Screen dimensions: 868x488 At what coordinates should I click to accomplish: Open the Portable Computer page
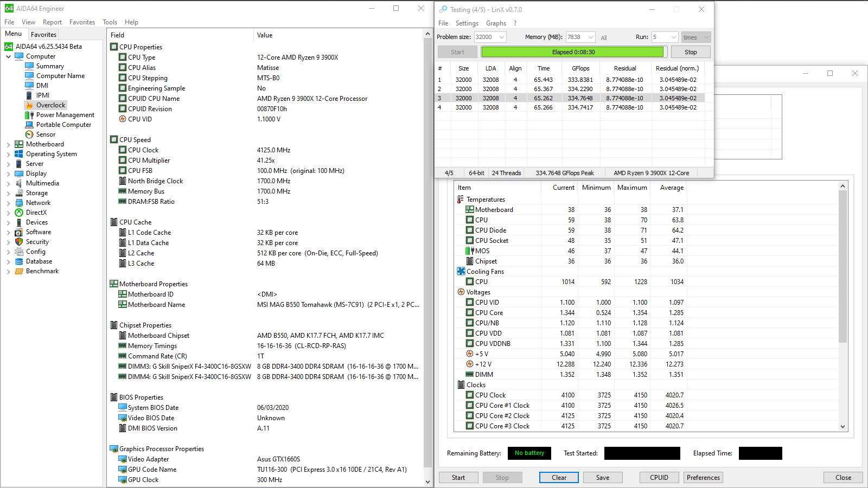coord(63,125)
